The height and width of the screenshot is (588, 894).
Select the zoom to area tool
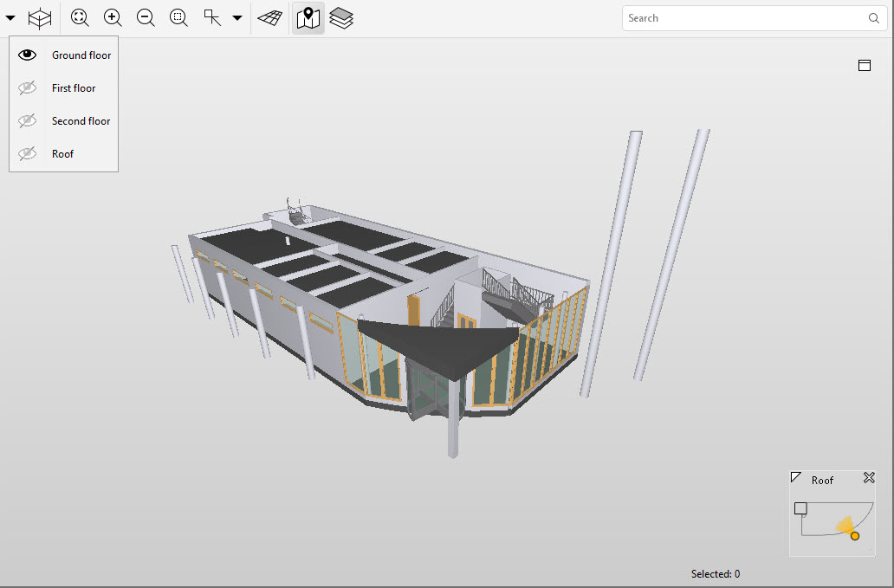(x=179, y=18)
